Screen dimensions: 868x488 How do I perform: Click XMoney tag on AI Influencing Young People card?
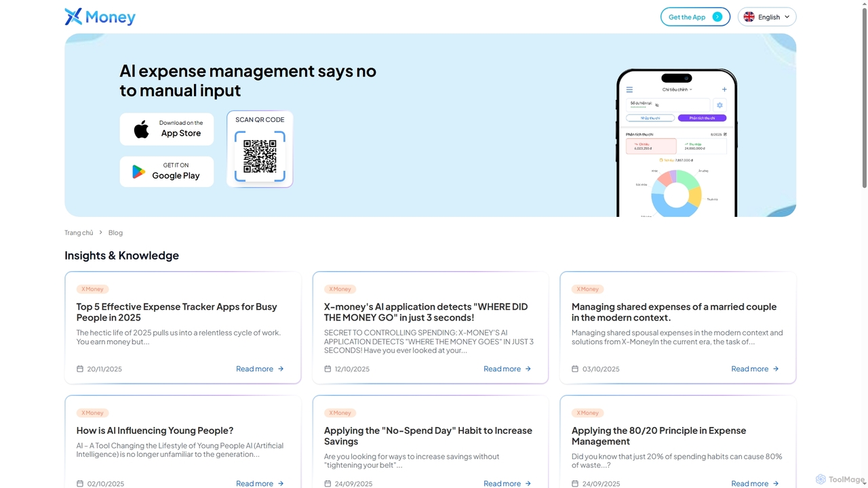92,413
